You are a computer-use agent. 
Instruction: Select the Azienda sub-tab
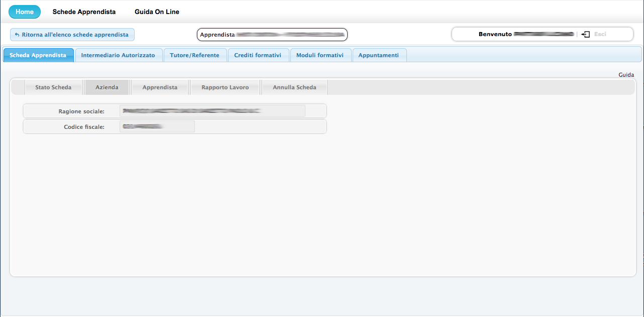pyautogui.click(x=107, y=87)
